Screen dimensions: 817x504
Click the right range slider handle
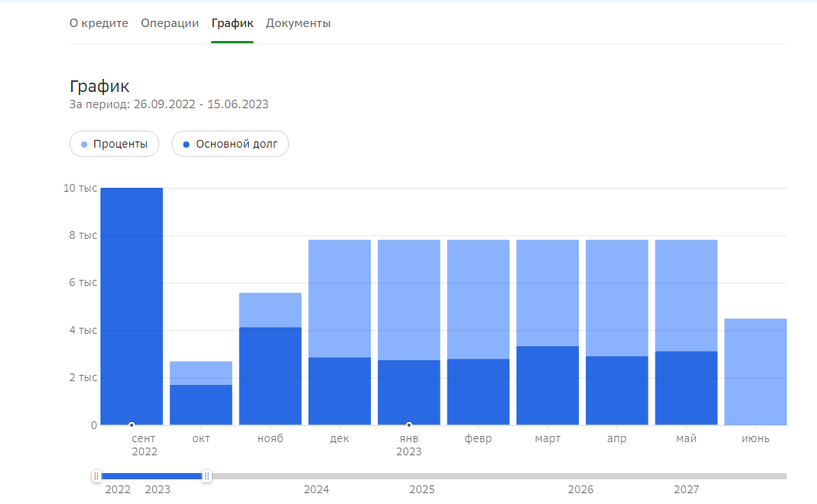[x=207, y=476]
